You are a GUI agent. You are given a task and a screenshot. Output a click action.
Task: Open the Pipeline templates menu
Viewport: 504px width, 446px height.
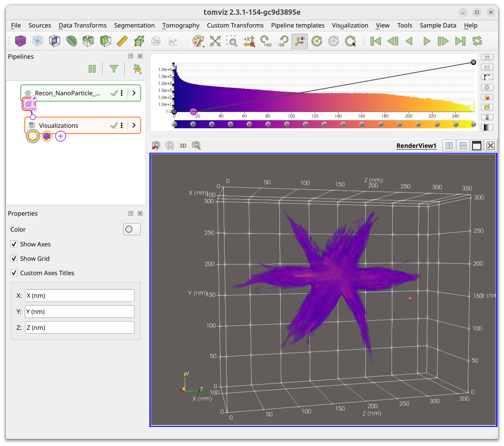[298, 25]
